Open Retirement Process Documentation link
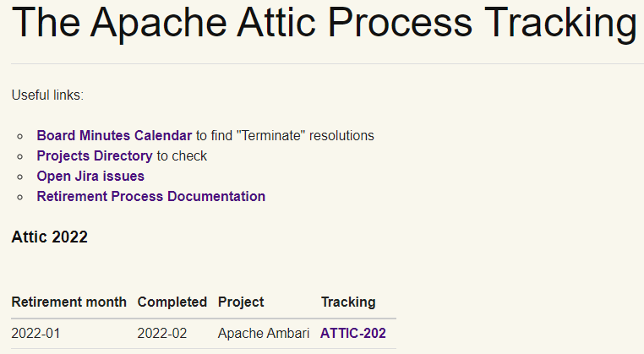The width and height of the screenshot is (644, 354). pos(150,196)
